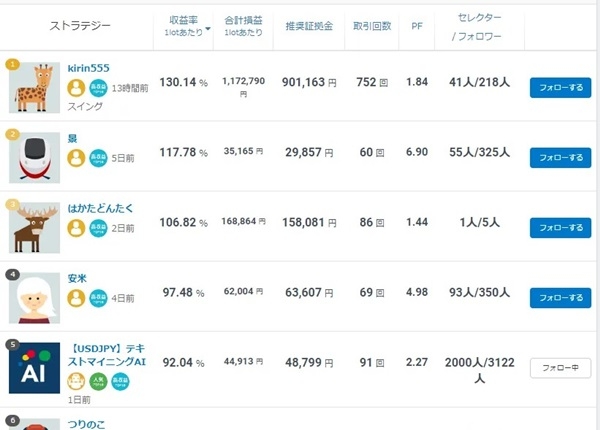Click rank 5 number badge

pos(13,345)
